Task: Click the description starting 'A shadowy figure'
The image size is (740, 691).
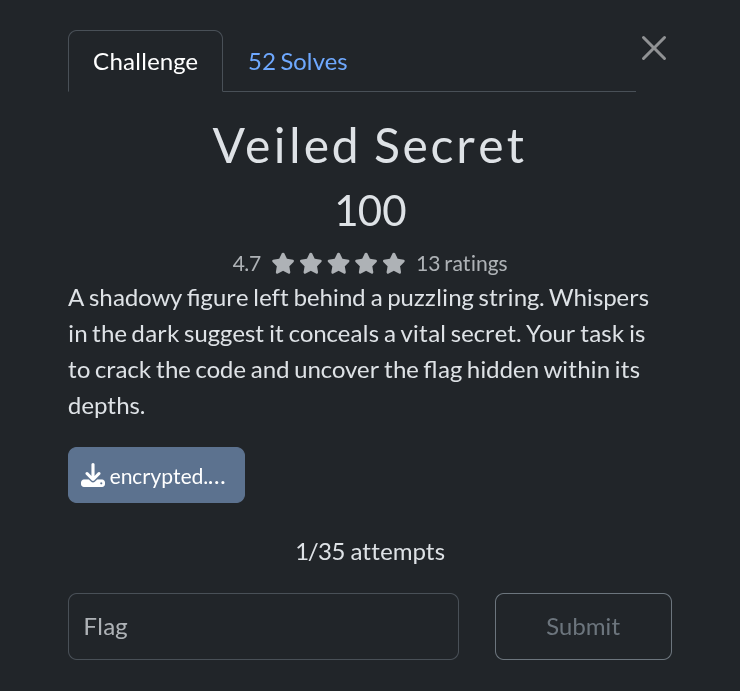Action: 358,299
